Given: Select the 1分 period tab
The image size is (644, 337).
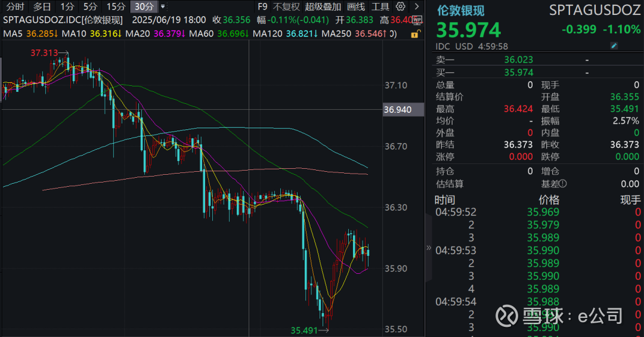Looking at the screenshot, I should pyautogui.click(x=67, y=7).
